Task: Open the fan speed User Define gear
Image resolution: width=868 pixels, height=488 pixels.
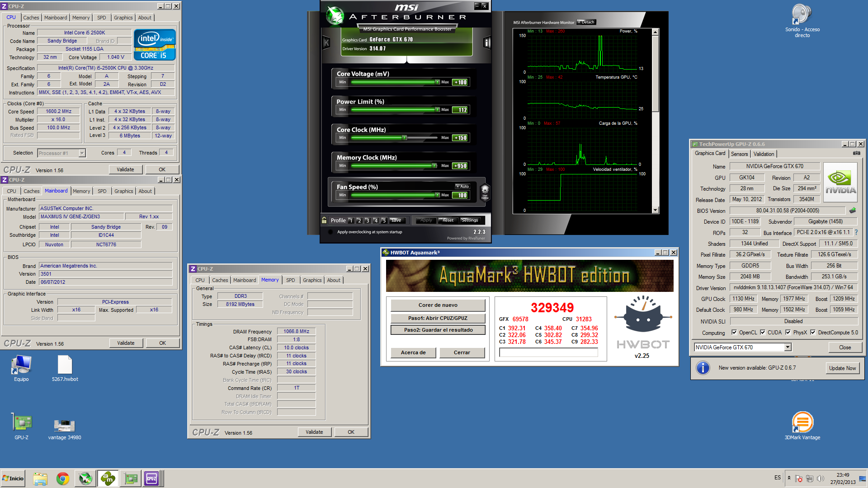Action: pos(485,192)
